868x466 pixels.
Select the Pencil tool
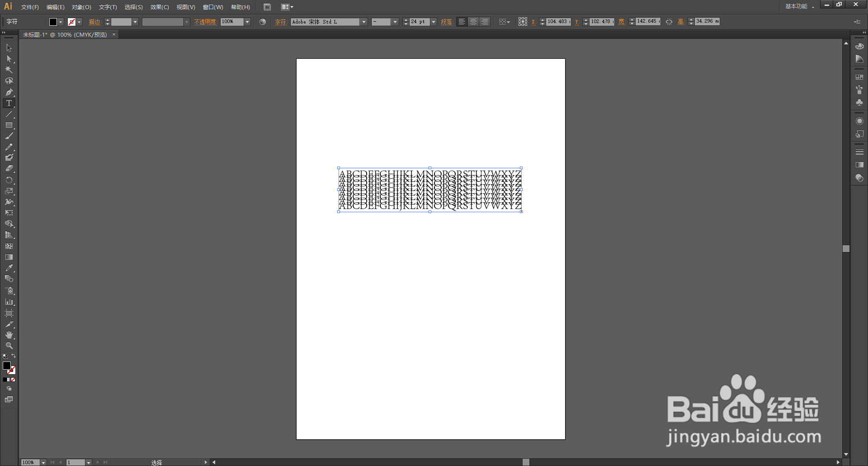click(9, 147)
